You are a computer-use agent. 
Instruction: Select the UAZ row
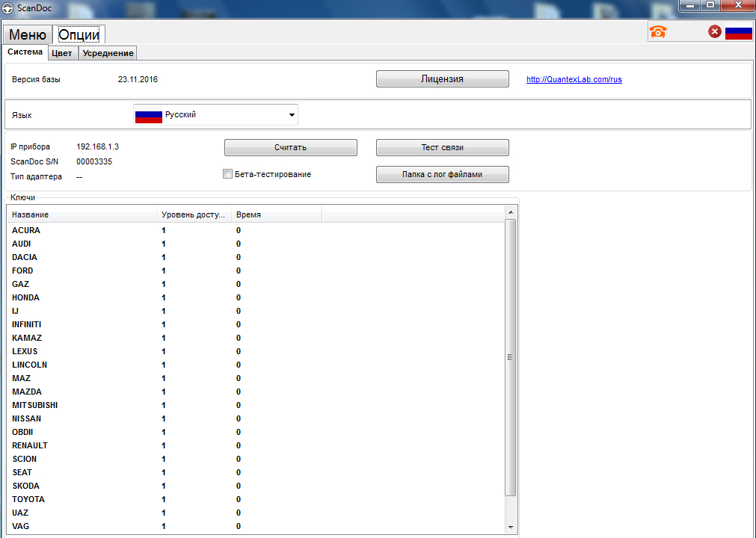point(256,513)
